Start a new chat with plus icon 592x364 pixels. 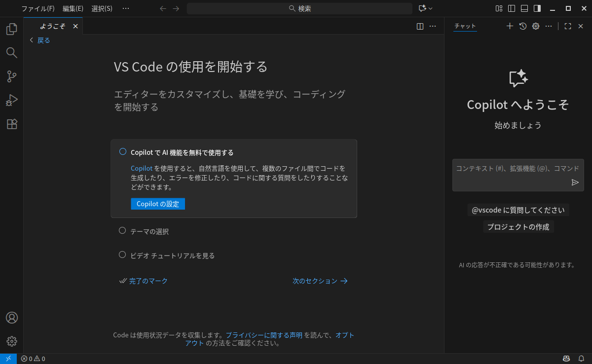click(x=510, y=26)
